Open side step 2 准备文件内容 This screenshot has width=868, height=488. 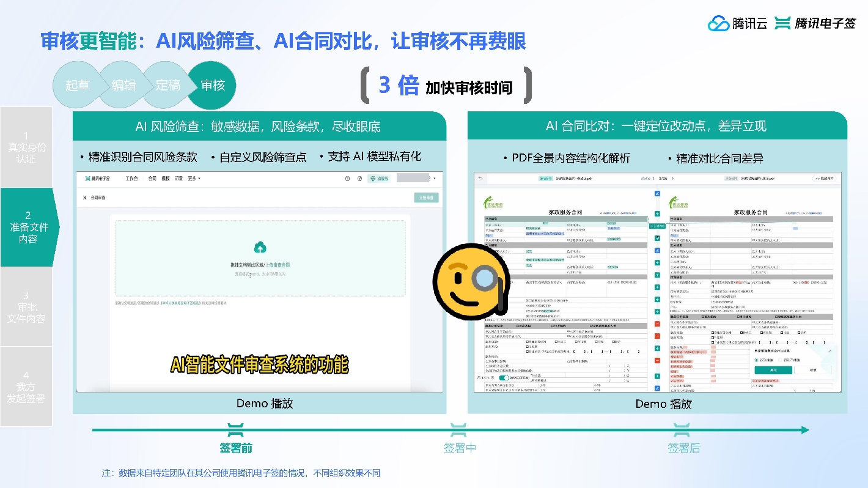[28, 227]
